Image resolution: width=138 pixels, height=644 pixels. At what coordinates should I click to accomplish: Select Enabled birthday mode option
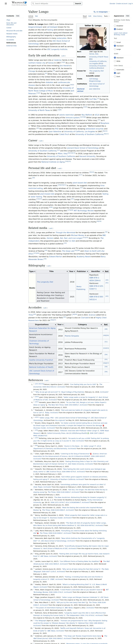(115, 29)
